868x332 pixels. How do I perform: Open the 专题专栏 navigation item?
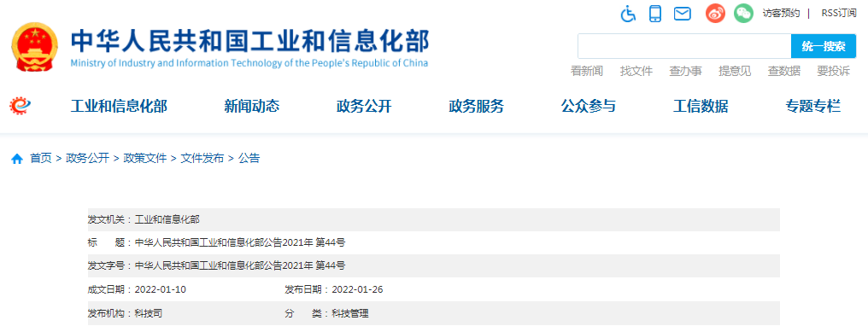coord(812,106)
